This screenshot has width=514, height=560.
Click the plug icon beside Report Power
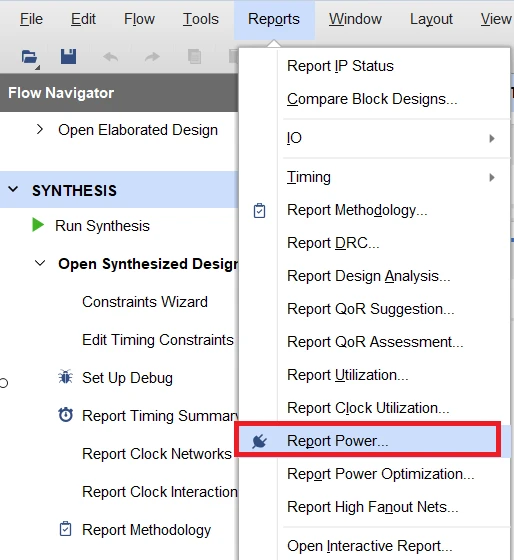tap(259, 441)
